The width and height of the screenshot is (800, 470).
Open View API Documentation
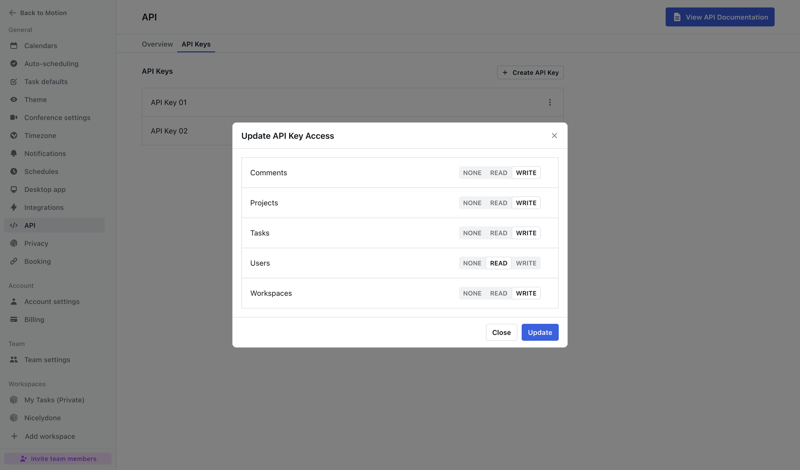[720, 17]
